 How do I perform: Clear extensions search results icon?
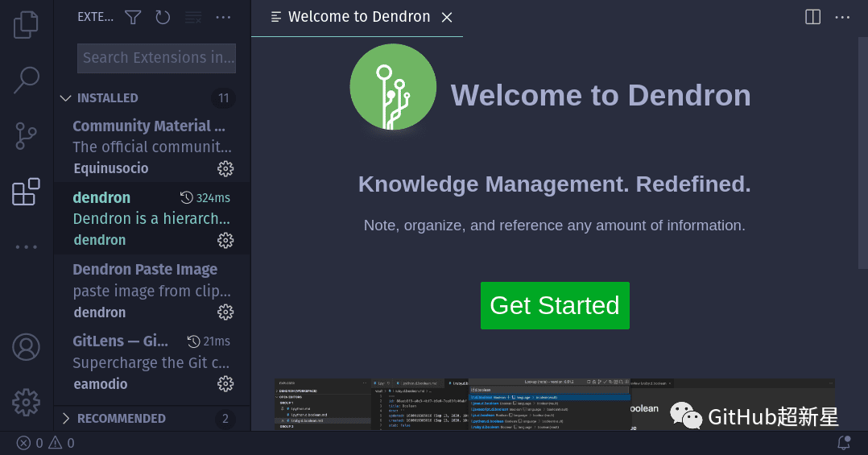[192, 18]
